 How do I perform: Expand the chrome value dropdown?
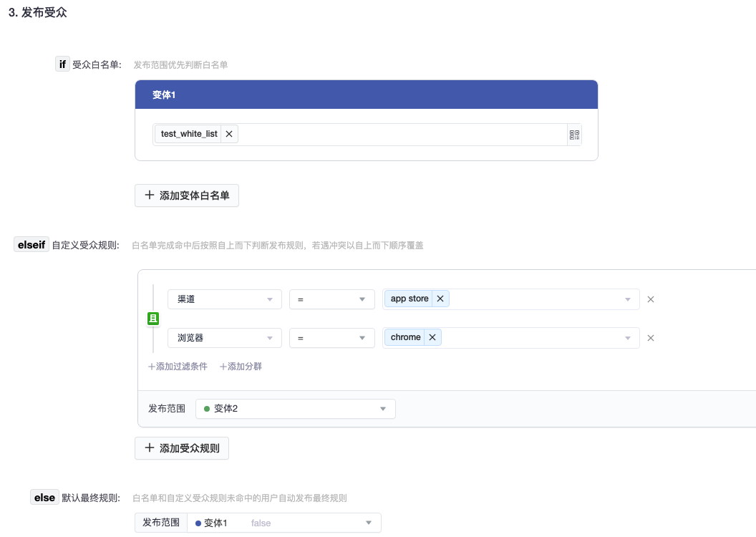coord(628,338)
